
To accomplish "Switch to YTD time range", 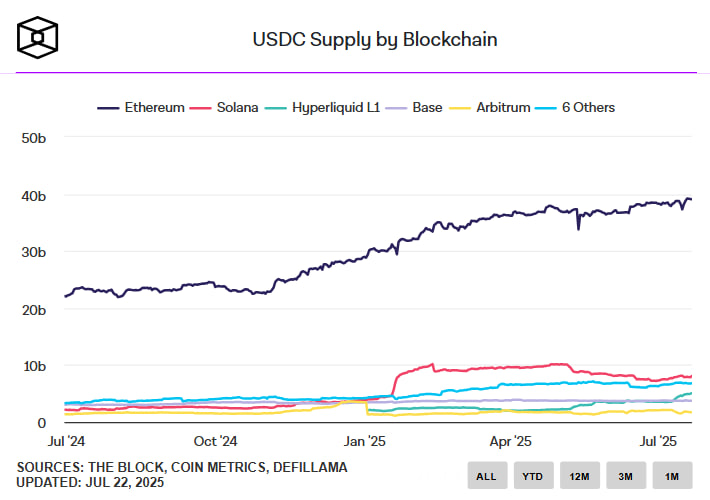I will 532,475.
